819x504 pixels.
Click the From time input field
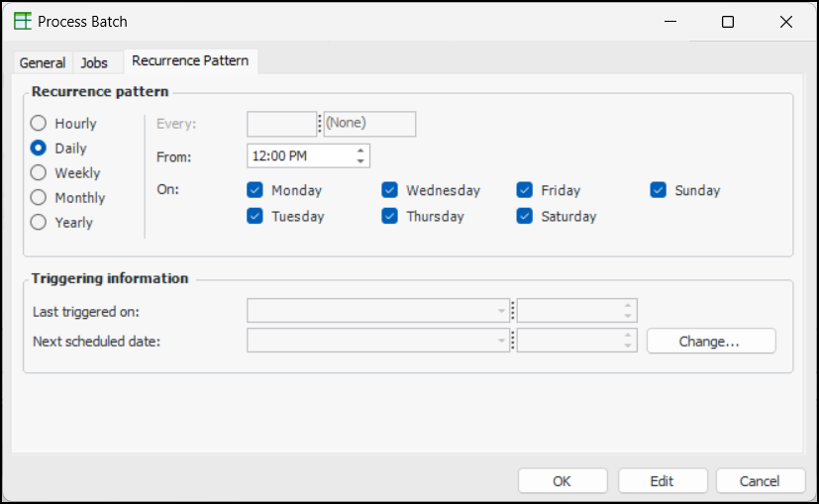click(299, 156)
